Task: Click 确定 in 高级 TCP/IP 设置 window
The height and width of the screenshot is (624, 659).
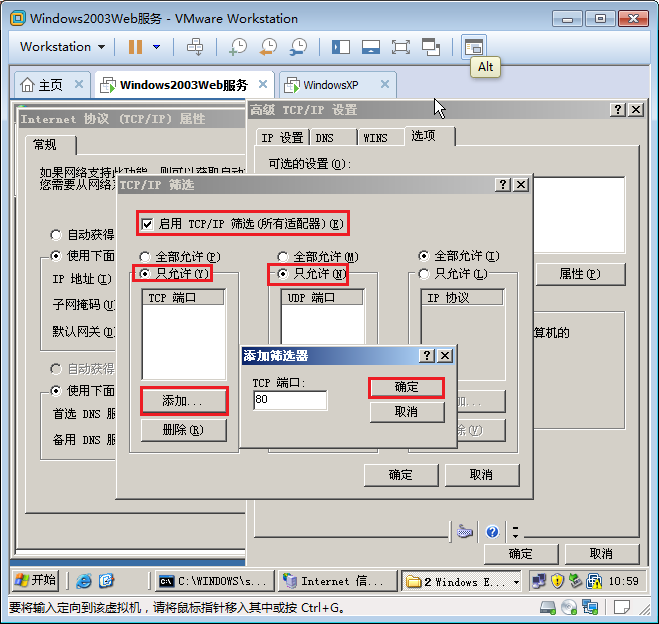Action: [521, 554]
